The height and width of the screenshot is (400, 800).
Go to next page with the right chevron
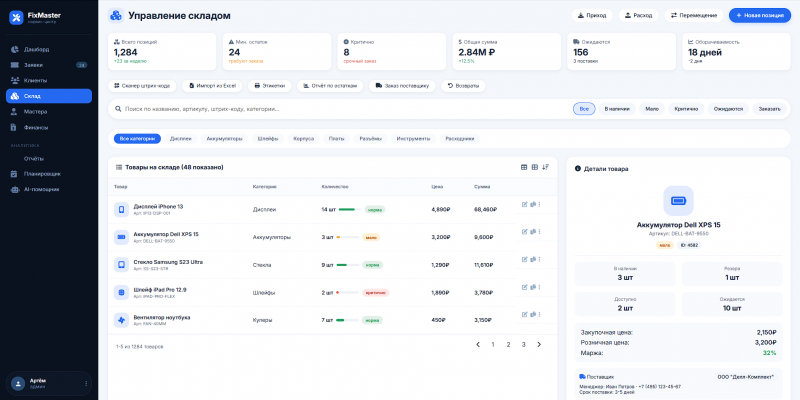539,345
